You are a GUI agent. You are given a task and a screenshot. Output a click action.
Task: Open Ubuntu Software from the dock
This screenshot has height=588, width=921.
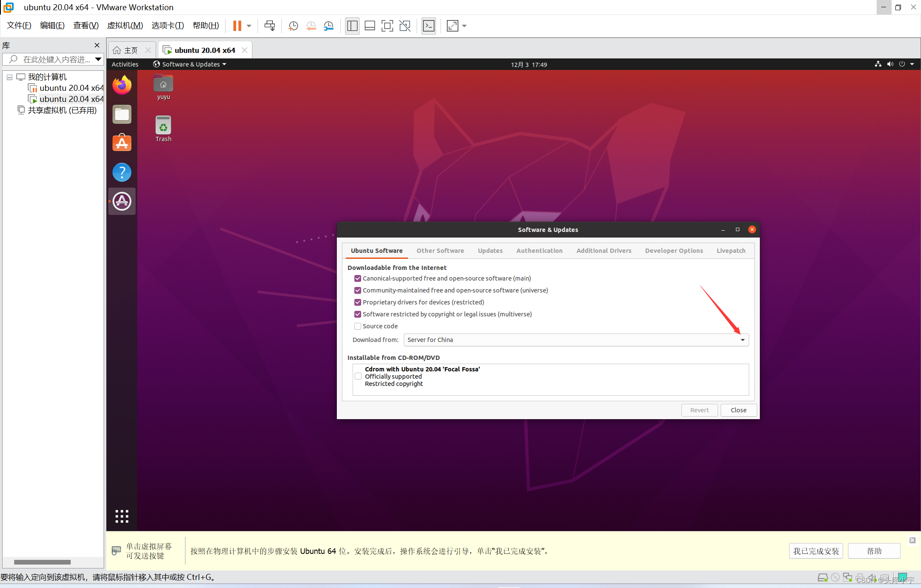(x=122, y=143)
